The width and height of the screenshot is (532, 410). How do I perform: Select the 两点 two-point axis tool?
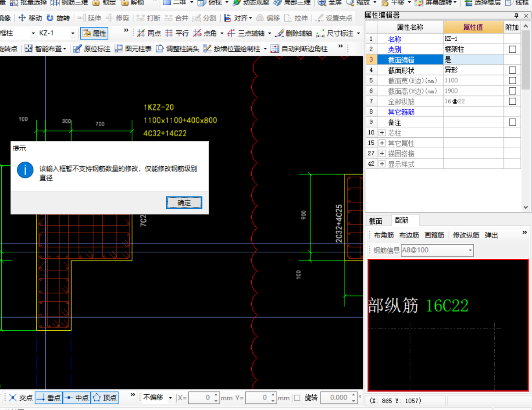click(149, 33)
